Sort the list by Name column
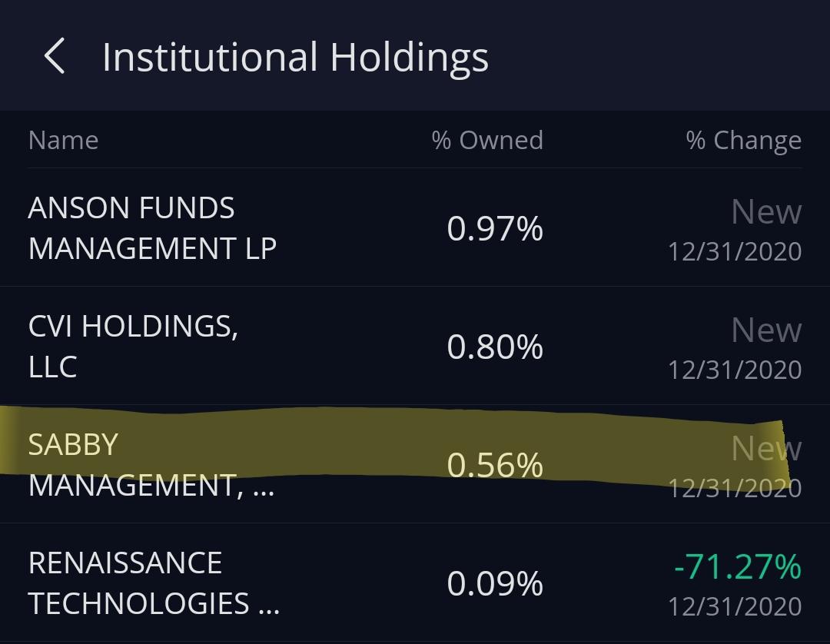 click(63, 140)
